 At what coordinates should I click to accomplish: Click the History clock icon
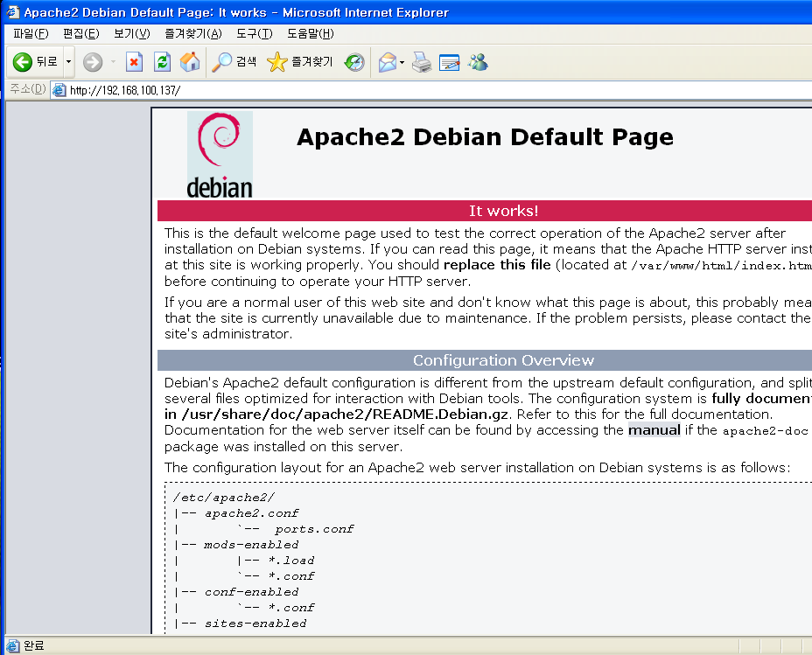pos(354,62)
